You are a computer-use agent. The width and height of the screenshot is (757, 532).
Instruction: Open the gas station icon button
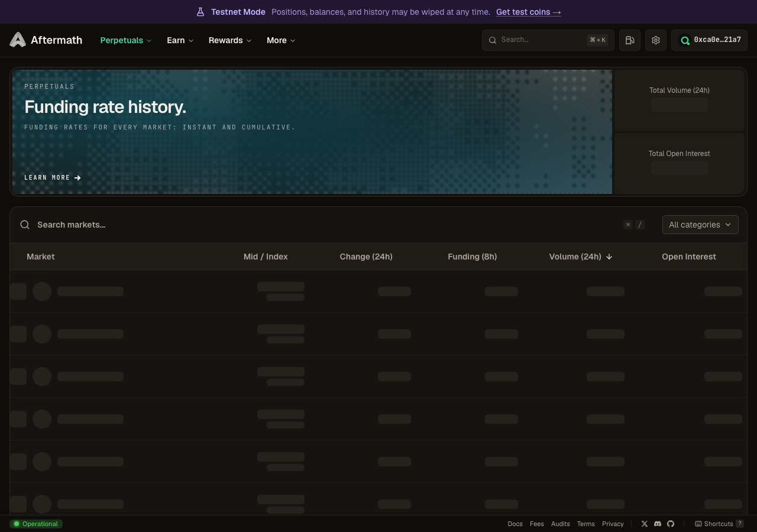[x=630, y=40]
